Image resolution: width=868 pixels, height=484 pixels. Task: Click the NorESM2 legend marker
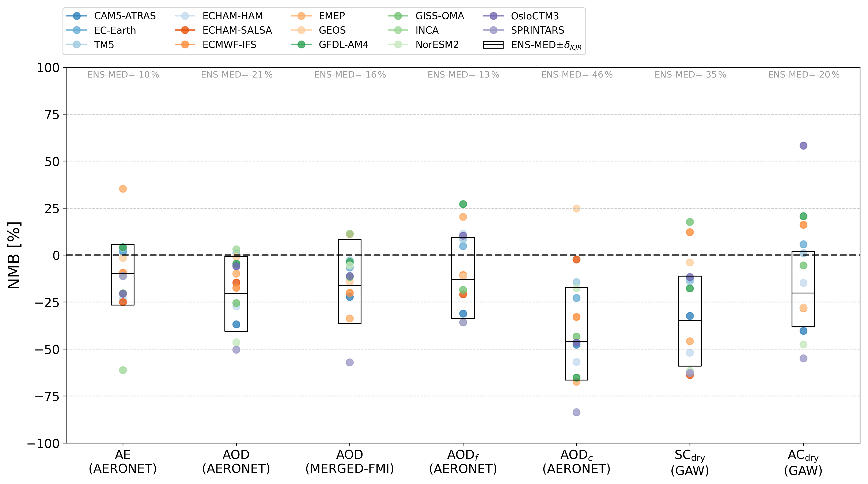[x=398, y=45]
